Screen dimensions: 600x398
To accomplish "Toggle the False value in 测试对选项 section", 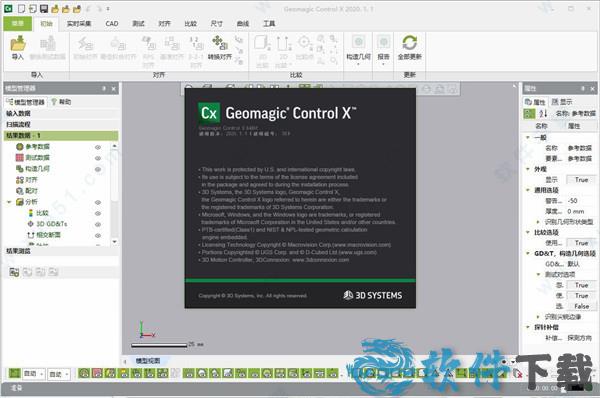I will tap(581, 306).
